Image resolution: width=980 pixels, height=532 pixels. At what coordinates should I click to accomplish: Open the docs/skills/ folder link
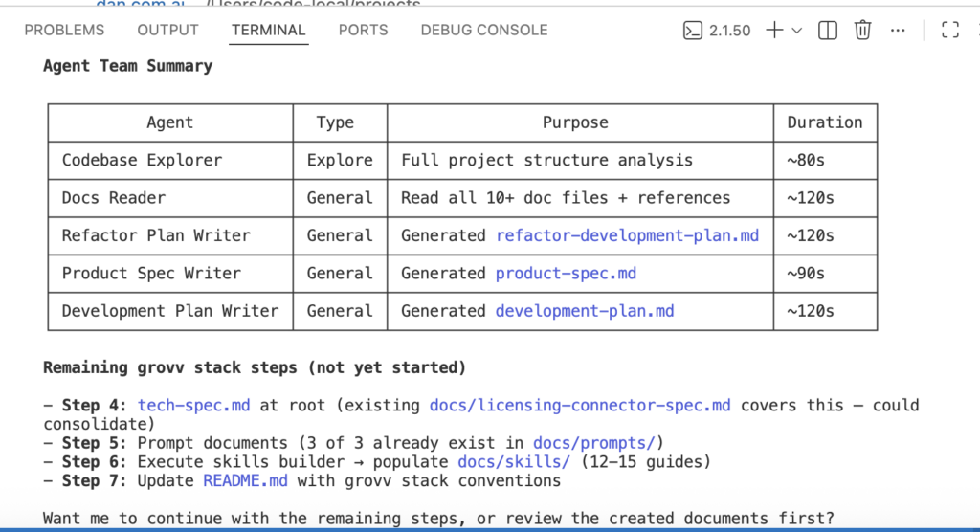513,462
